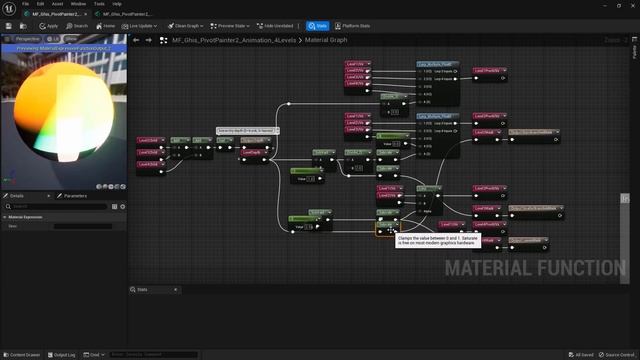This screenshot has height=360, width=640.
Task: Open the Tools menu
Action: coord(99,4)
